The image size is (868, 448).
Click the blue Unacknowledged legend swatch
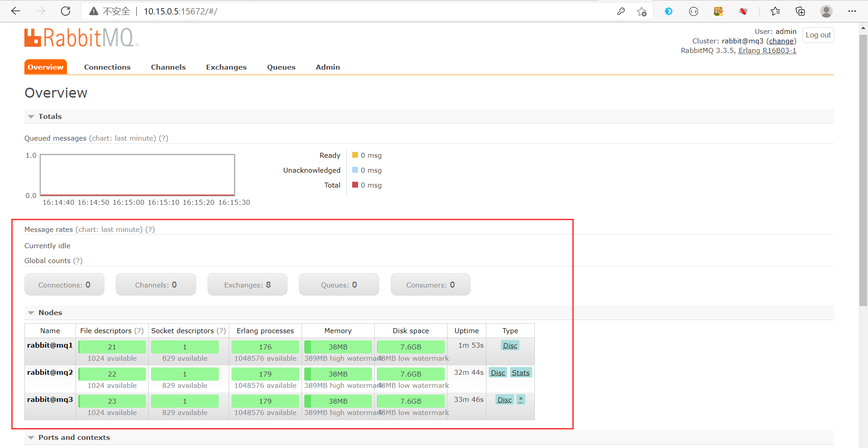point(355,170)
